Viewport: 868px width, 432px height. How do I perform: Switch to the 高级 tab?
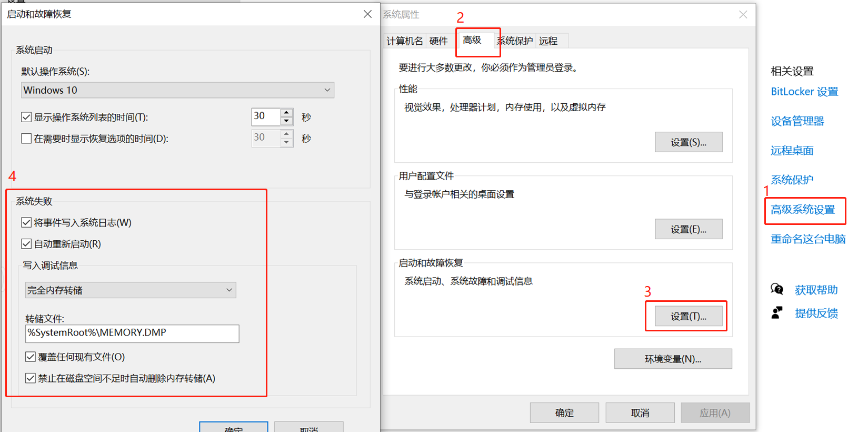472,41
